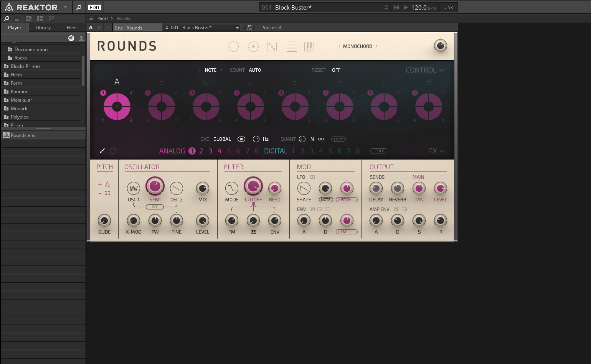Click the web globe icon in the browser
The image size is (591, 364).
click(71, 38)
